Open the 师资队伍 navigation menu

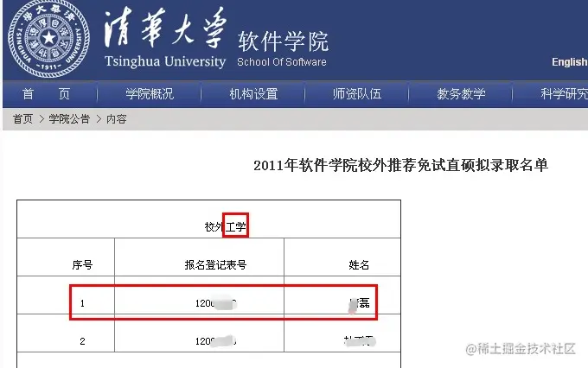coord(357,93)
